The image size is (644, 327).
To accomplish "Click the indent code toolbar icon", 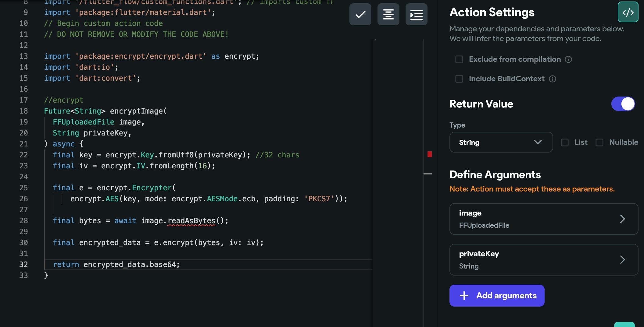I will 416,14.
